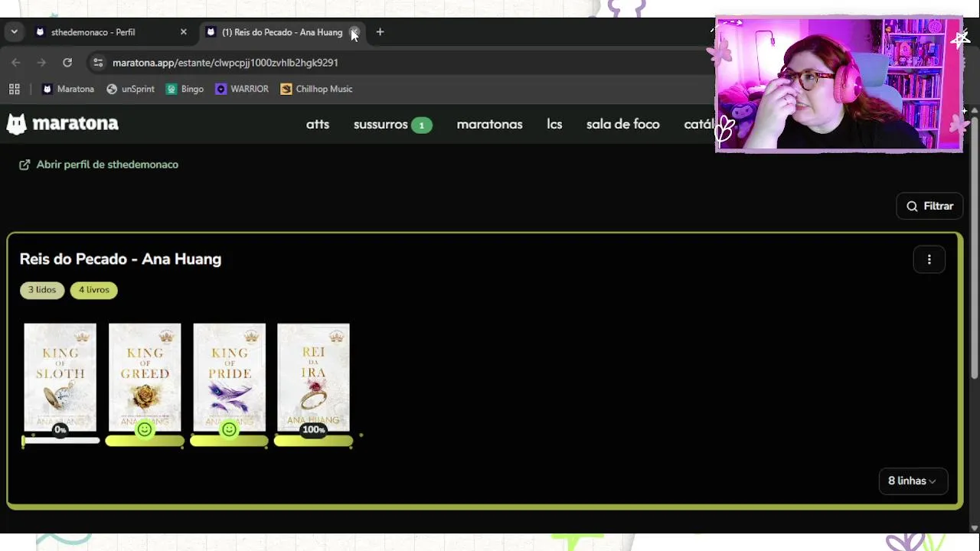Open sala de foco
The width and height of the screenshot is (980, 551).
(x=622, y=125)
